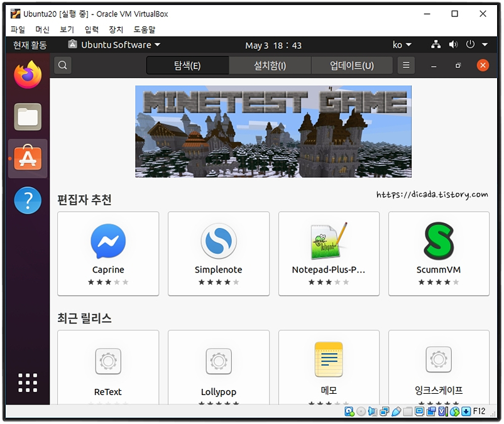Click the Notepad-Plus-Plus star rating

pyautogui.click(x=329, y=282)
